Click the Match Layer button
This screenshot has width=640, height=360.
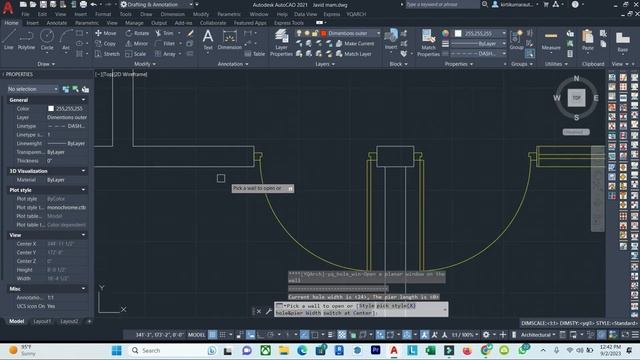tap(353, 54)
